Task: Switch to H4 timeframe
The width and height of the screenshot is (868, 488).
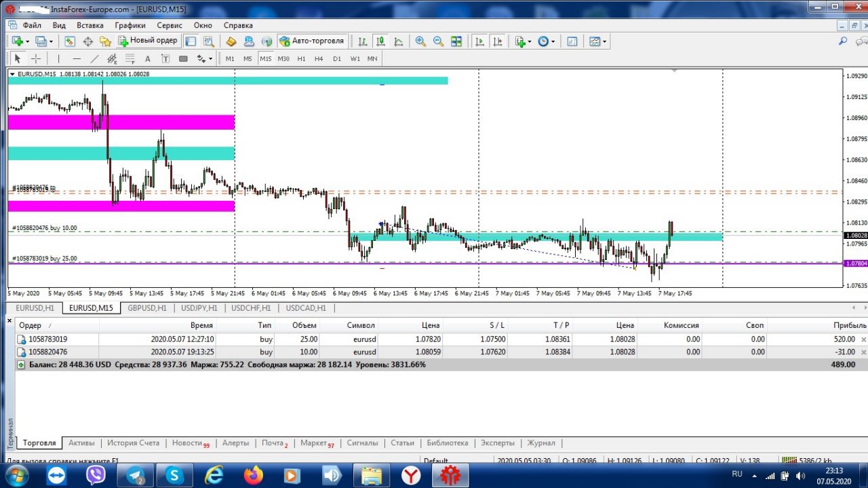Action: coord(319,59)
